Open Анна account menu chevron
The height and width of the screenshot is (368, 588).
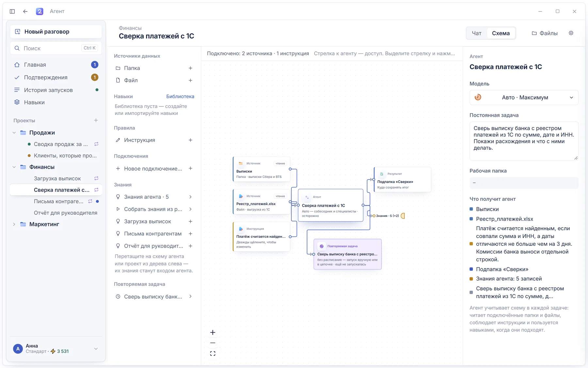pyautogui.click(x=96, y=349)
